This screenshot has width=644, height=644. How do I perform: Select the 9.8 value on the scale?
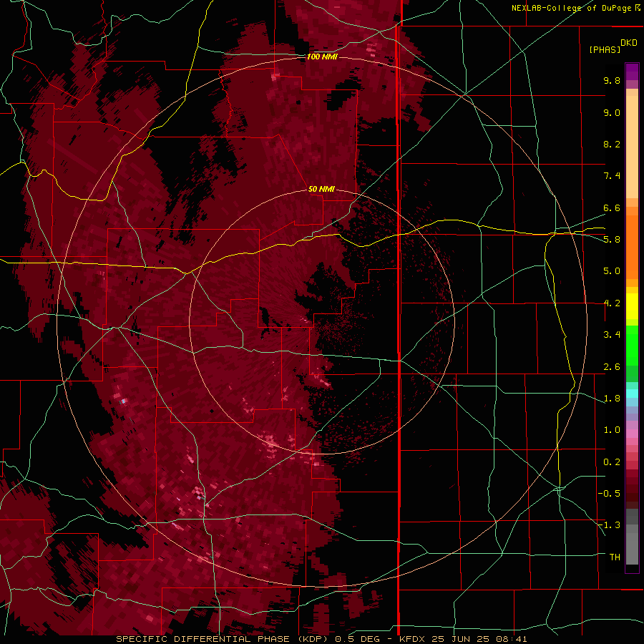[612, 80]
